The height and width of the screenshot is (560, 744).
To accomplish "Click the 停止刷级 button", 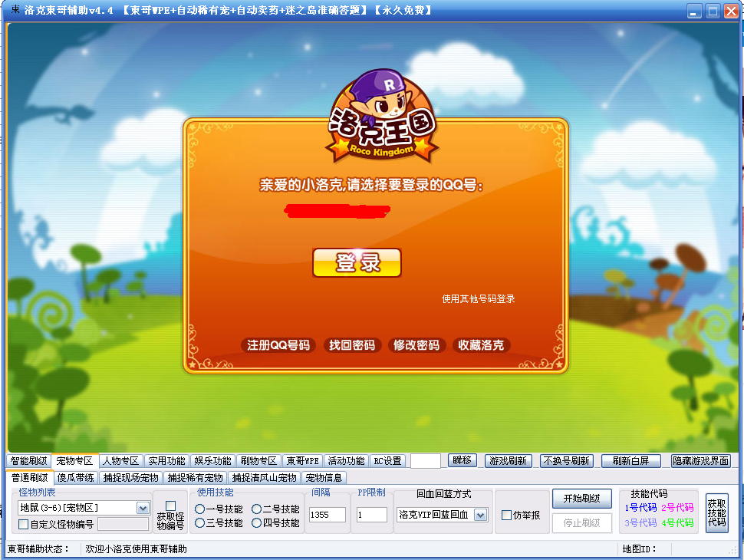I will pyautogui.click(x=581, y=523).
